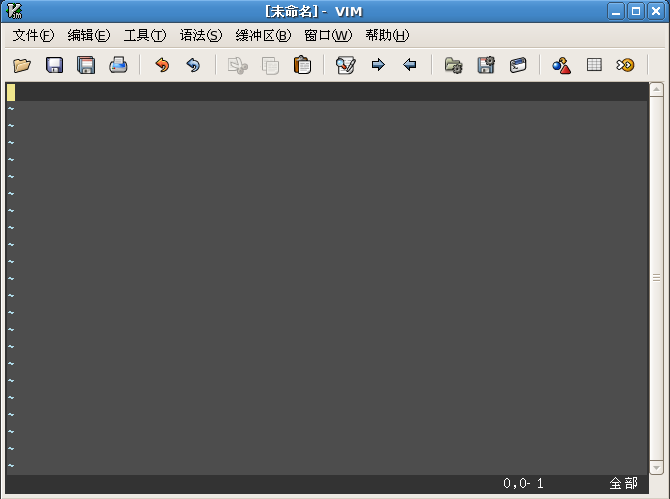
Task: Undo the last change with orange arrow
Action: [x=162, y=65]
